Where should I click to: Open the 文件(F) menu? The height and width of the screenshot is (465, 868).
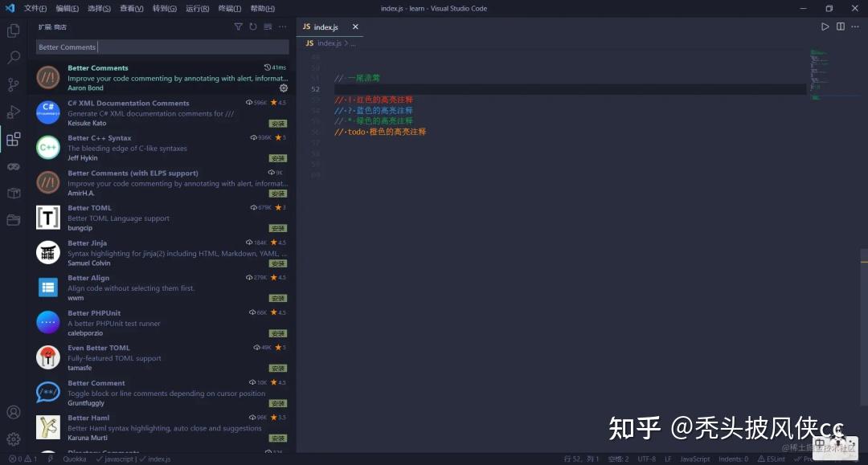(x=35, y=8)
